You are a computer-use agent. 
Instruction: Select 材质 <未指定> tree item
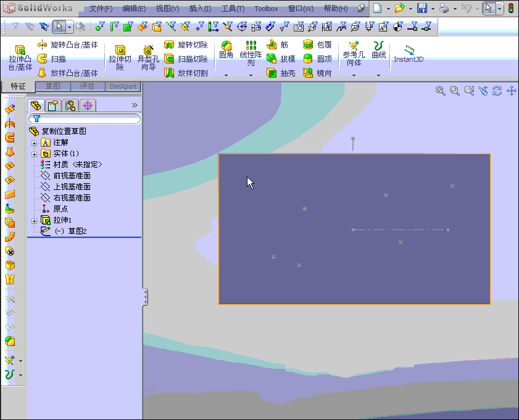click(x=71, y=165)
